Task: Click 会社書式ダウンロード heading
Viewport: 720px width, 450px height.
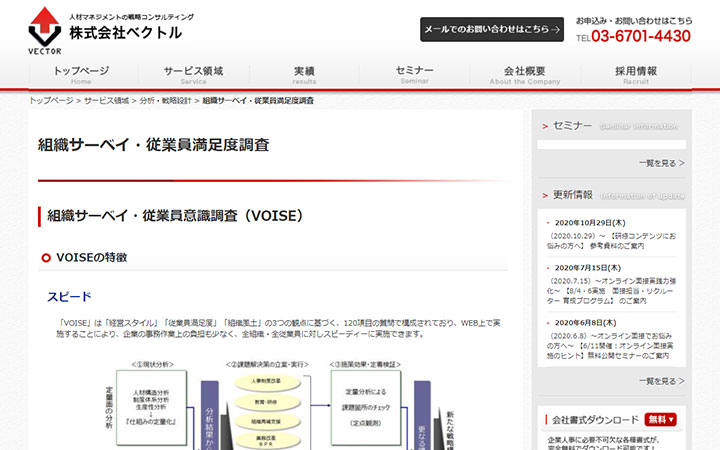Action: 595,420
